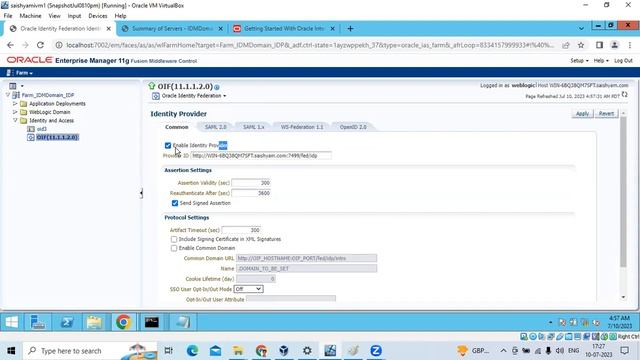Click the Reauthenticate After (sec) field
The width and height of the screenshot is (640, 360).
pos(251,193)
